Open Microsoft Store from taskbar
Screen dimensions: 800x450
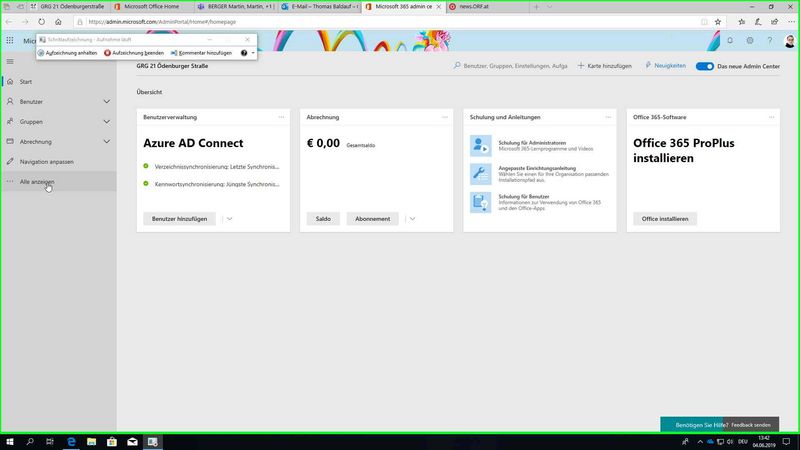point(112,442)
